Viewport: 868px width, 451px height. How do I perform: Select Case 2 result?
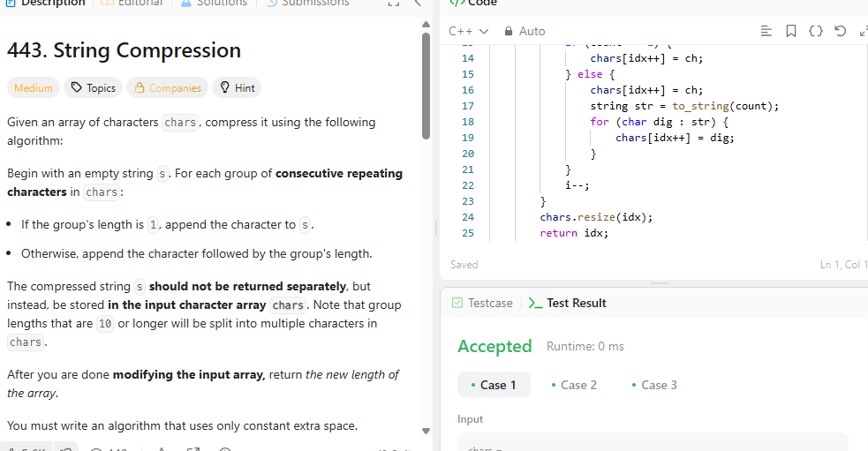pos(574,385)
